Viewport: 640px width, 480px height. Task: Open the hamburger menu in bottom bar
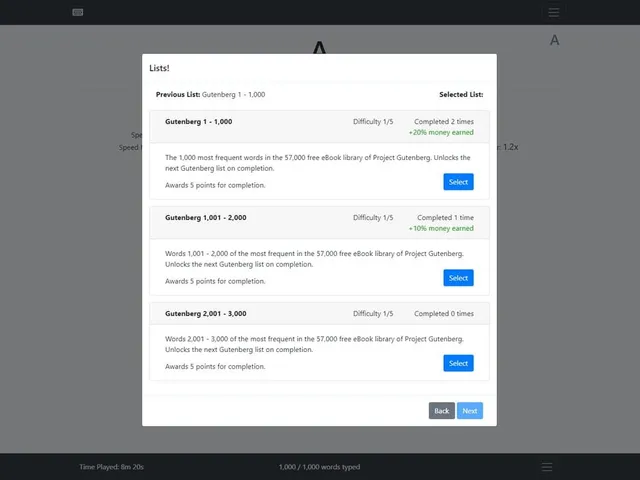click(547, 467)
